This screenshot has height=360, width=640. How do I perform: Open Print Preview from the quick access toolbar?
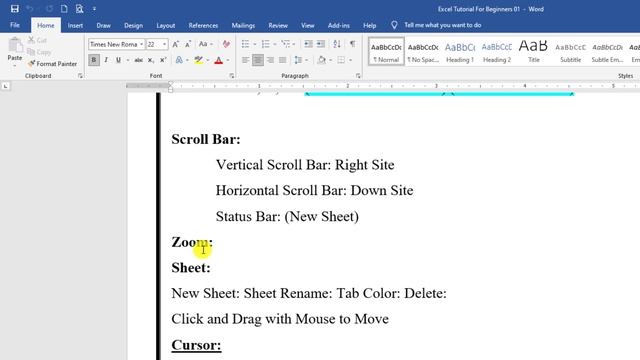click(79, 9)
